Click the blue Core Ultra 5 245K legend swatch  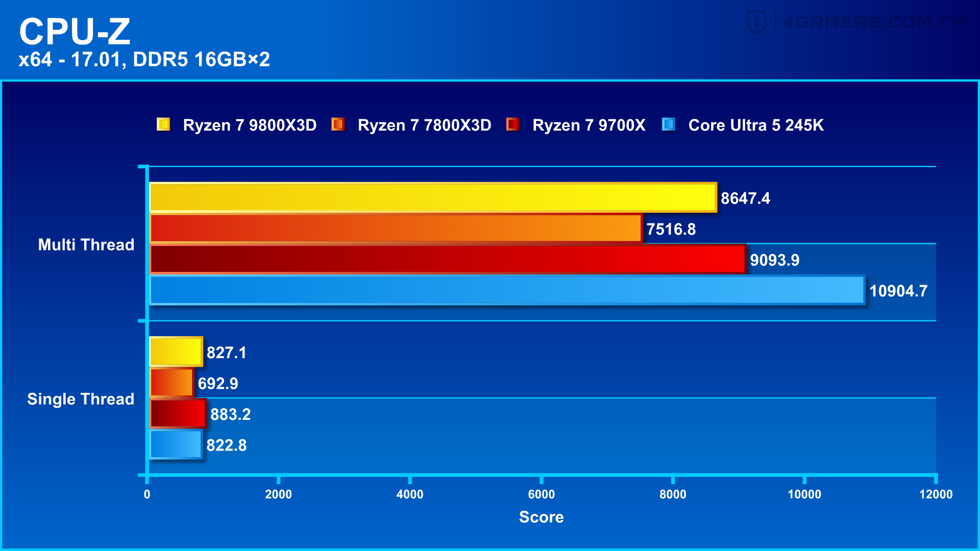669,124
